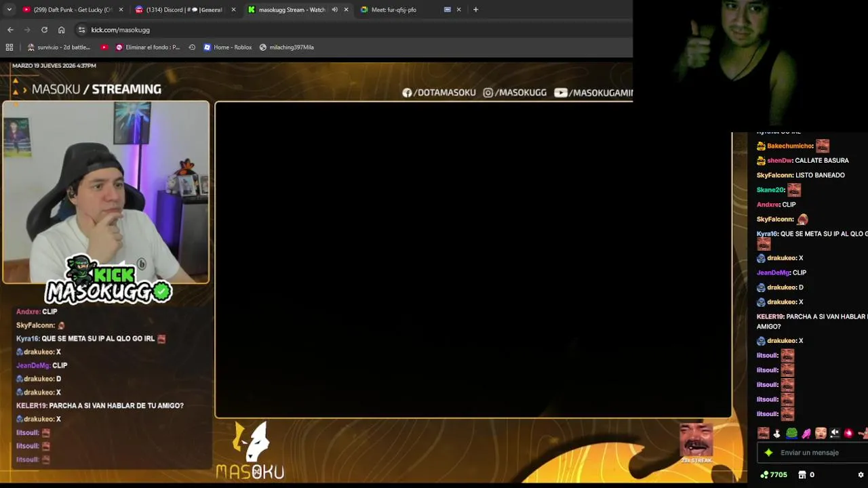Click the Instagram /MASOKUGG overlay label
This screenshot has width=868, height=488.
(x=515, y=93)
